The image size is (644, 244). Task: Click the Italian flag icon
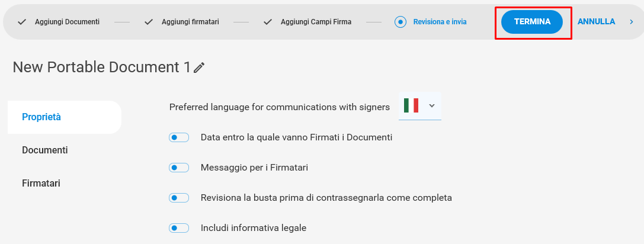click(x=411, y=105)
